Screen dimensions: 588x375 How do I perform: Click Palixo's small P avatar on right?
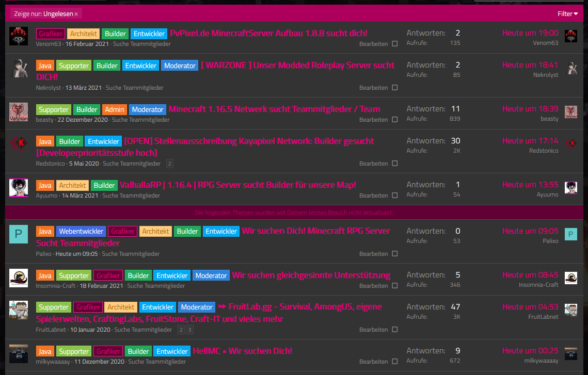pos(571,234)
